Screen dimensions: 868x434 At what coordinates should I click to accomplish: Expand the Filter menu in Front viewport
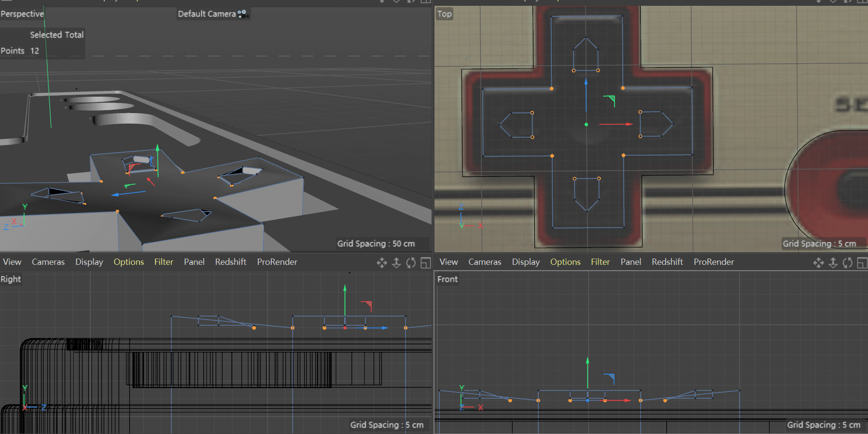click(600, 262)
